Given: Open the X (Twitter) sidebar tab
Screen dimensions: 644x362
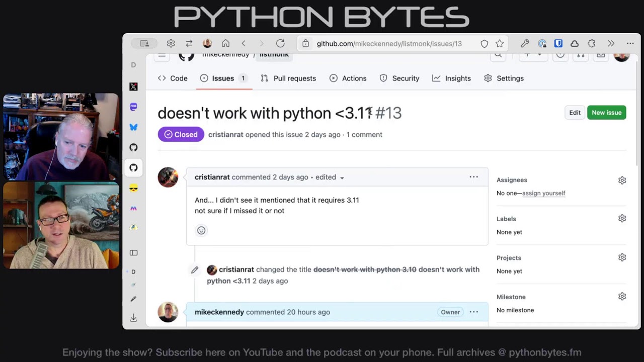Looking at the screenshot, I should (133, 86).
